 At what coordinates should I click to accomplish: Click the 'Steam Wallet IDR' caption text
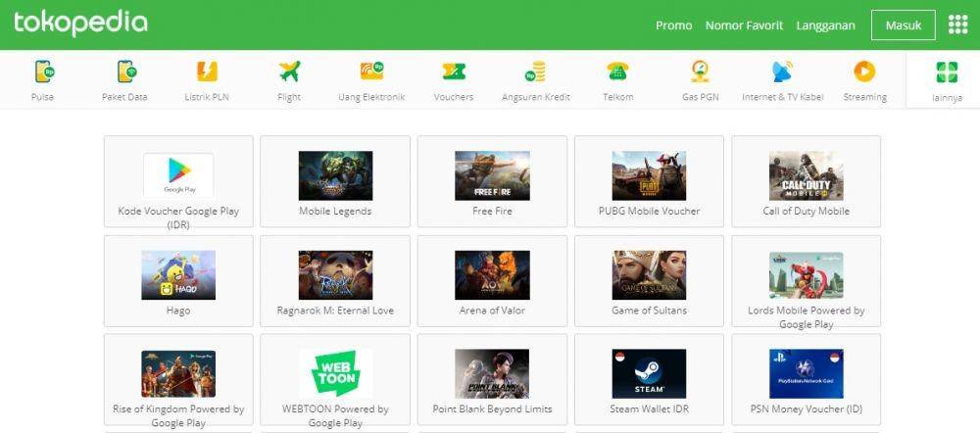(x=649, y=409)
